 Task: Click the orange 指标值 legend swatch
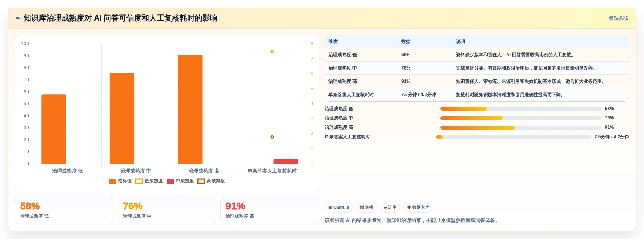click(112, 181)
